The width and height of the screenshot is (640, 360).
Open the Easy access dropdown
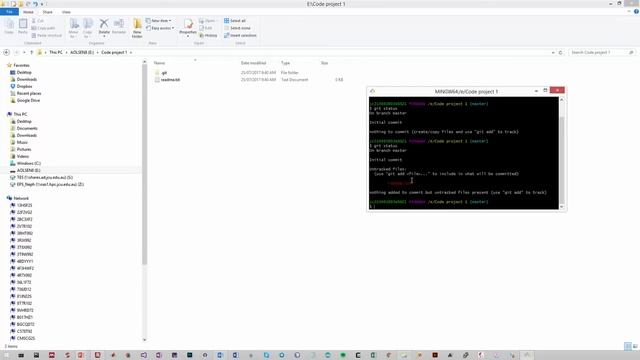click(160, 28)
